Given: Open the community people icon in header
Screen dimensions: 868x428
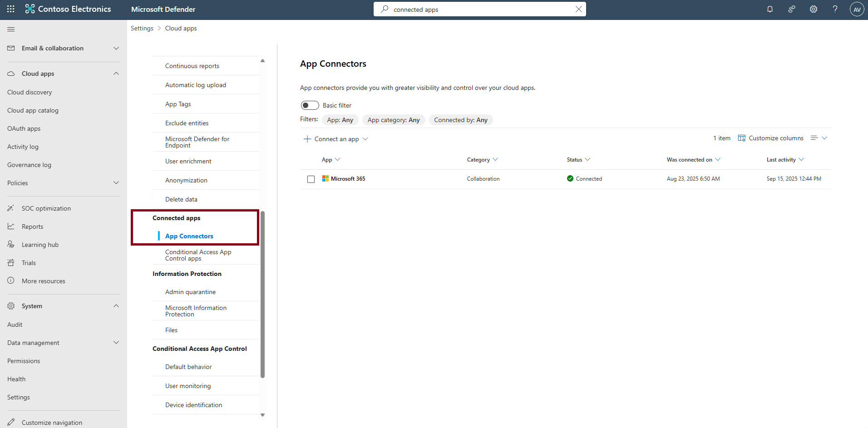Looking at the screenshot, I should point(792,9).
